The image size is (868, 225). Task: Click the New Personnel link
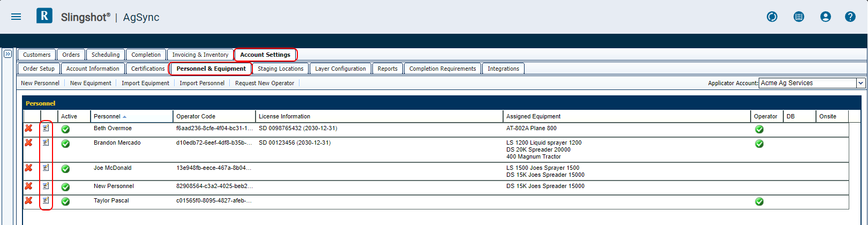click(40, 83)
